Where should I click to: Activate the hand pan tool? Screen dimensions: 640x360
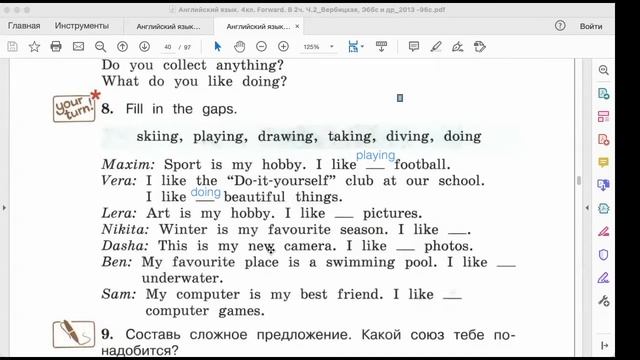pos(240,47)
